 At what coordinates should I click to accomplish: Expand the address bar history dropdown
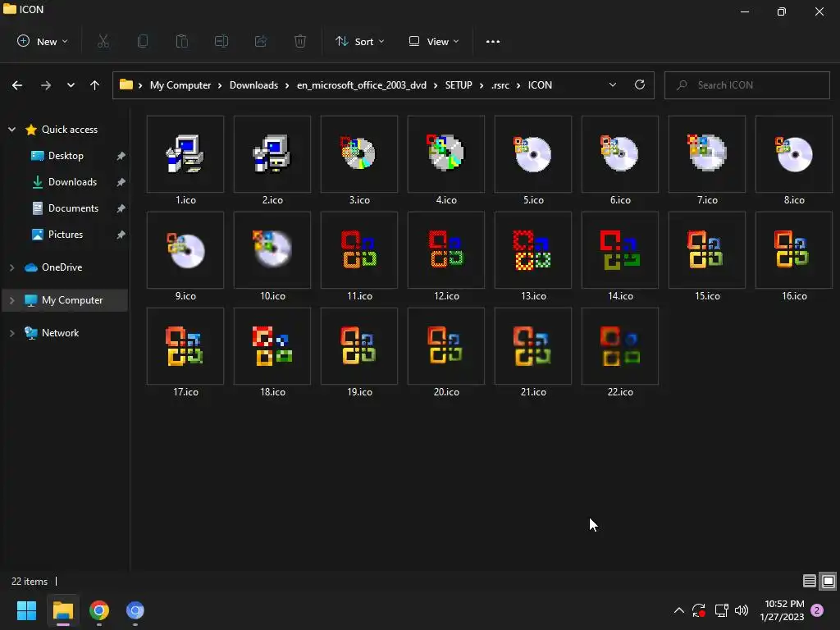click(x=612, y=85)
